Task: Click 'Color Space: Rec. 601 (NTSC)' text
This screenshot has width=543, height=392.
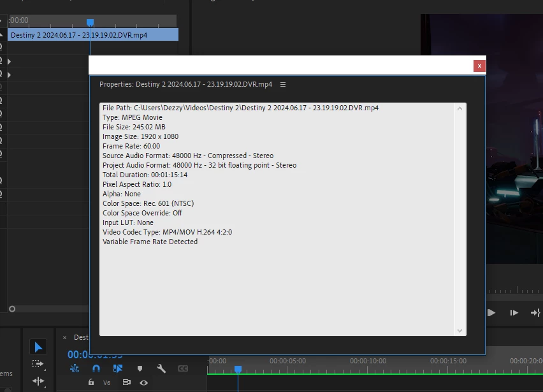Action: point(148,203)
